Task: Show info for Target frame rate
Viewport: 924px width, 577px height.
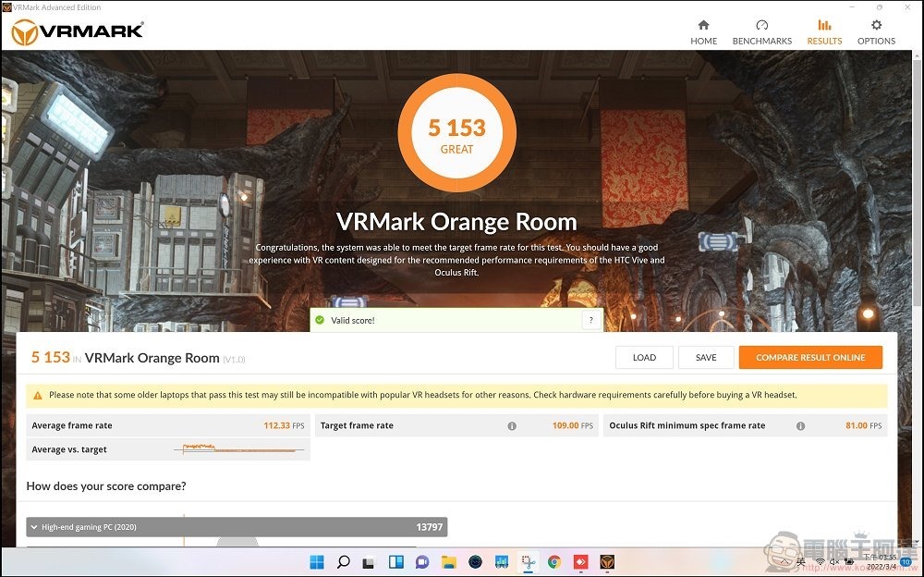Action: click(512, 425)
